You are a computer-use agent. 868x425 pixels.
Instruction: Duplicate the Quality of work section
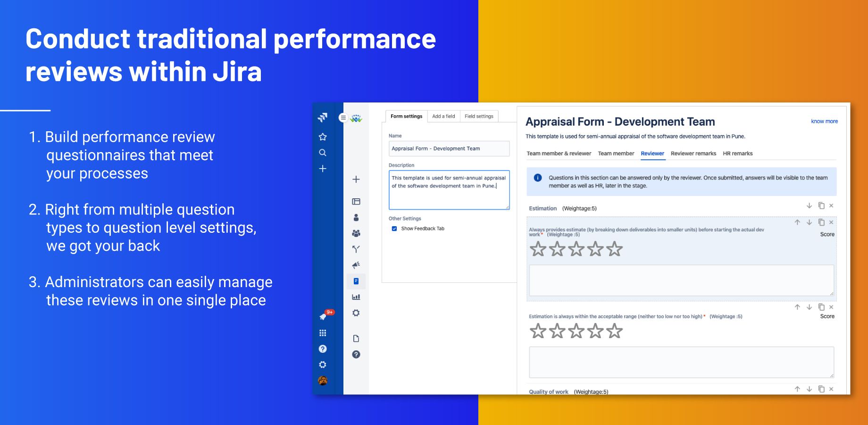pyautogui.click(x=821, y=389)
